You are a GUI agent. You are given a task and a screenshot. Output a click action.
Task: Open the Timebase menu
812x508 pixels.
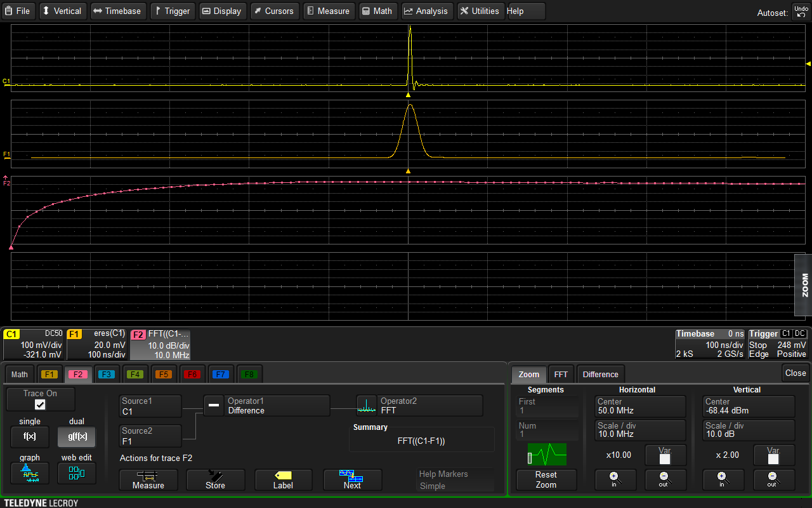tap(117, 11)
